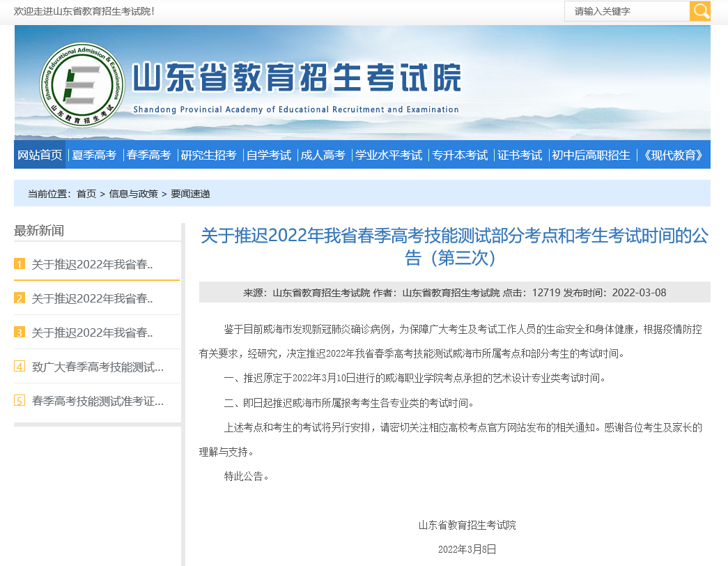The image size is (728, 566).
Task: Open 自学考试 menu item
Action: [x=268, y=155]
